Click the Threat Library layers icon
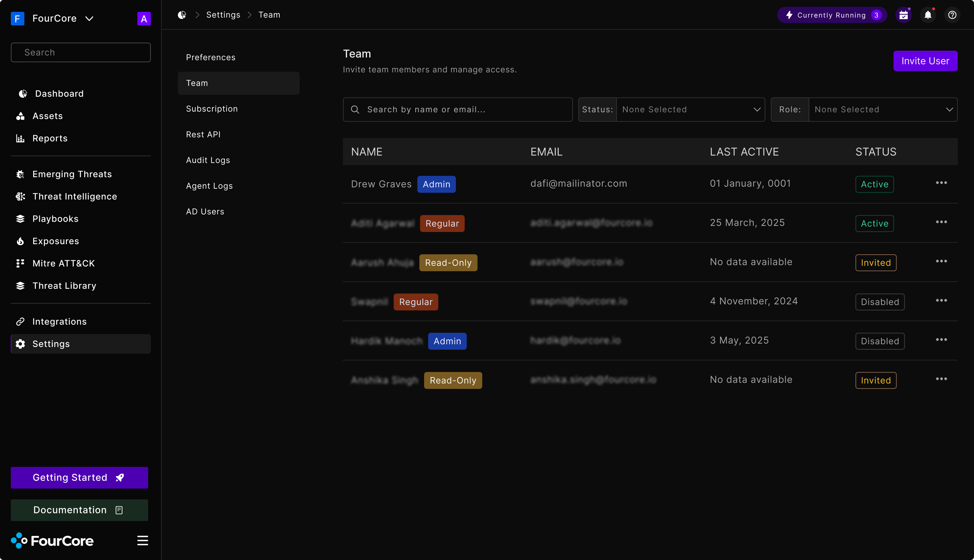This screenshot has height=560, width=974. [x=20, y=286]
